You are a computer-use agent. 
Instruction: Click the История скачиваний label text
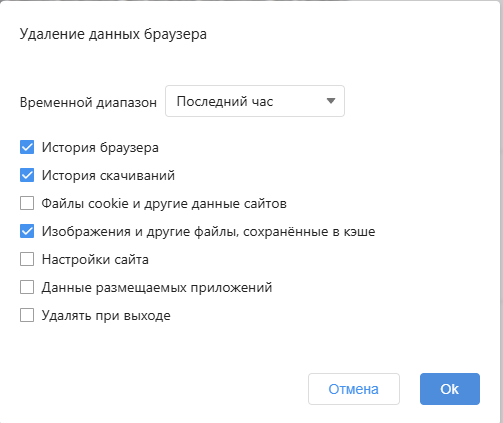[x=108, y=176]
